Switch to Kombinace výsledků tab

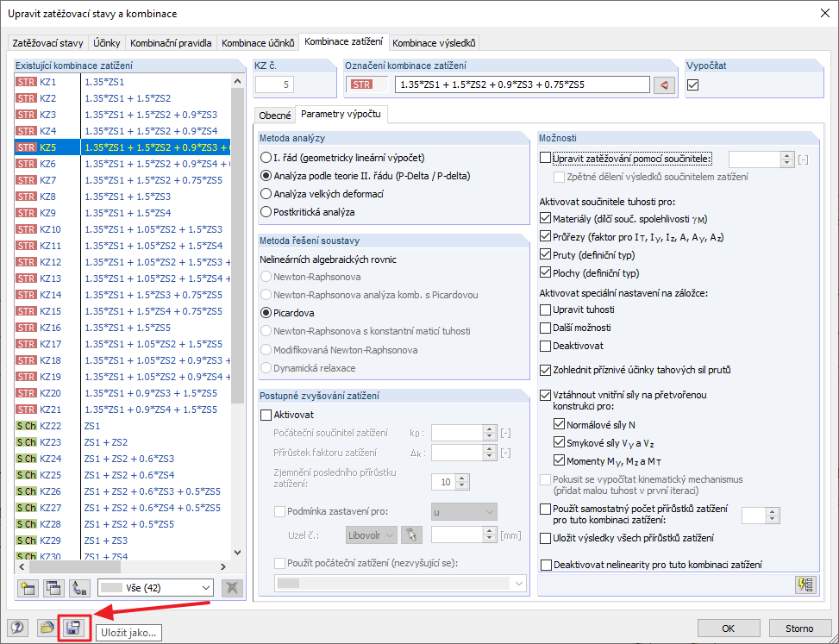pyautogui.click(x=434, y=43)
